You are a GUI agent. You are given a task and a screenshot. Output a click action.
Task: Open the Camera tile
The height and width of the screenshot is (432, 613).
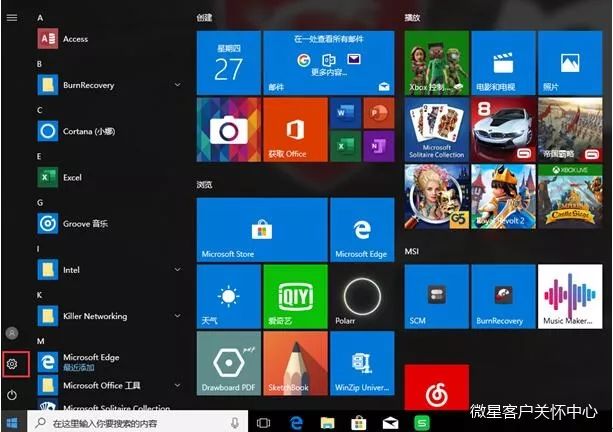tap(229, 130)
